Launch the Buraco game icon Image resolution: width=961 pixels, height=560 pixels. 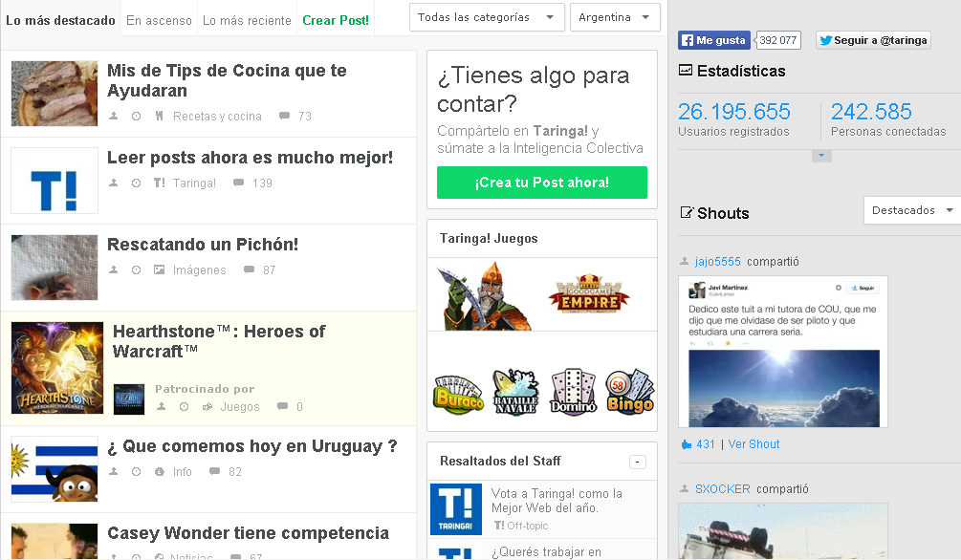coord(458,394)
